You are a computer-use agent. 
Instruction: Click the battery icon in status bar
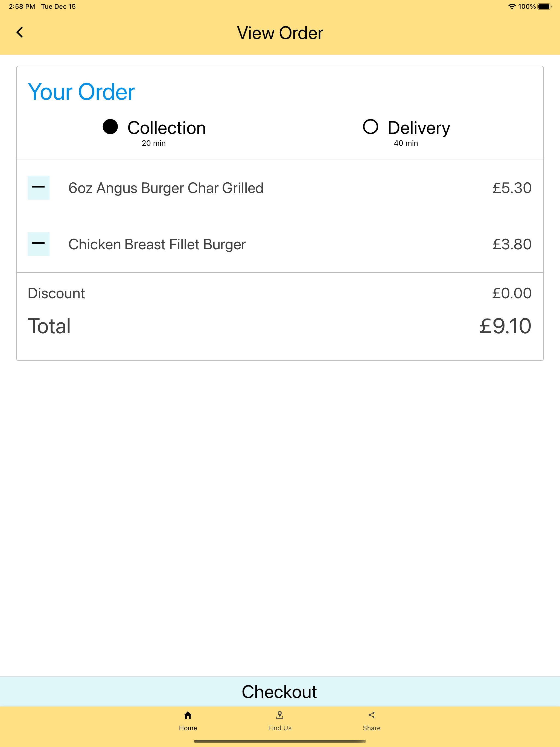[x=544, y=6]
